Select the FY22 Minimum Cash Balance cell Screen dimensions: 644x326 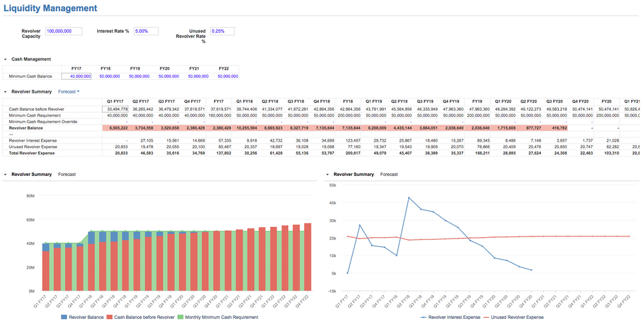tap(224, 76)
